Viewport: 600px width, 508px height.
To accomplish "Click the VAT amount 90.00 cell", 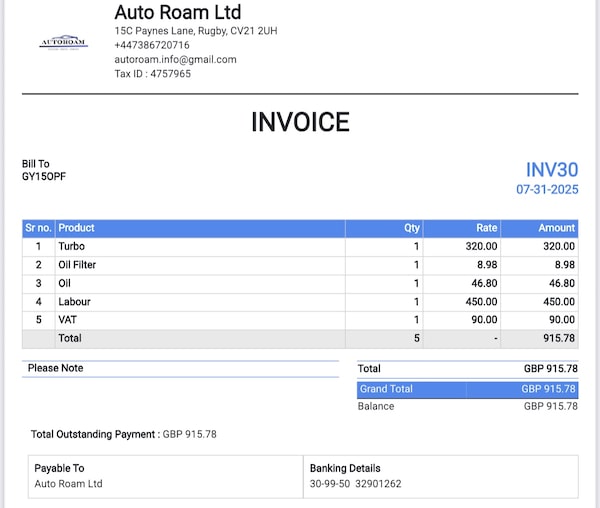I will point(559,320).
